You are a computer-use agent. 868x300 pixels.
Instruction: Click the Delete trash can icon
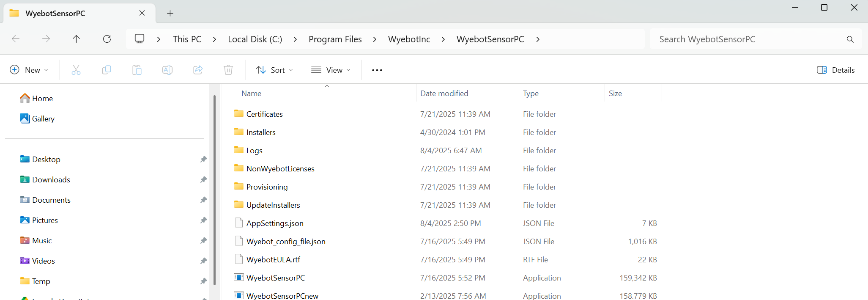tap(228, 70)
